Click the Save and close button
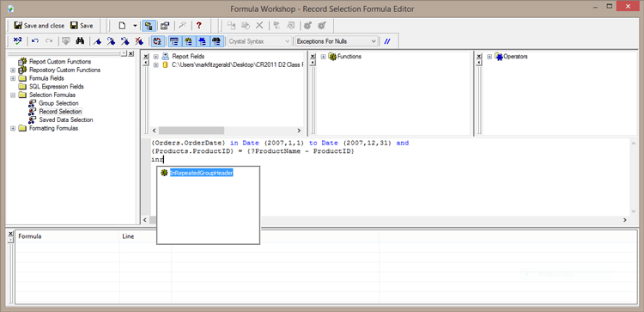The height and width of the screenshot is (312, 644). click(x=39, y=26)
